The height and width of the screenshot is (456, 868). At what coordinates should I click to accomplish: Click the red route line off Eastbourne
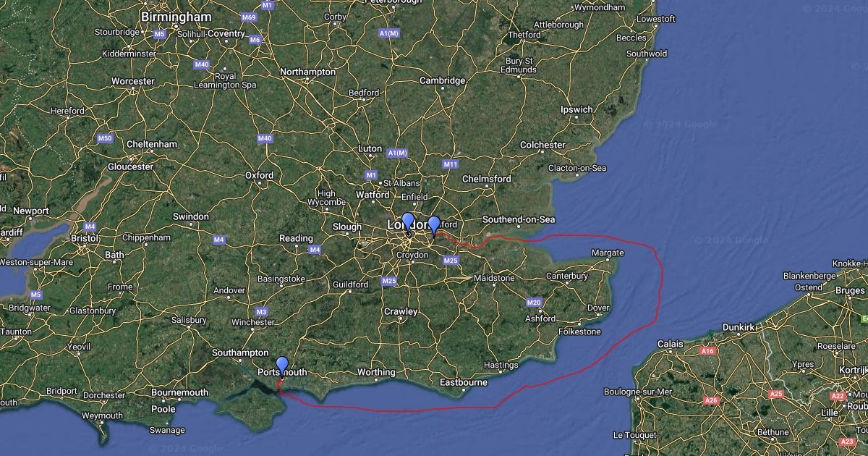[463, 408]
